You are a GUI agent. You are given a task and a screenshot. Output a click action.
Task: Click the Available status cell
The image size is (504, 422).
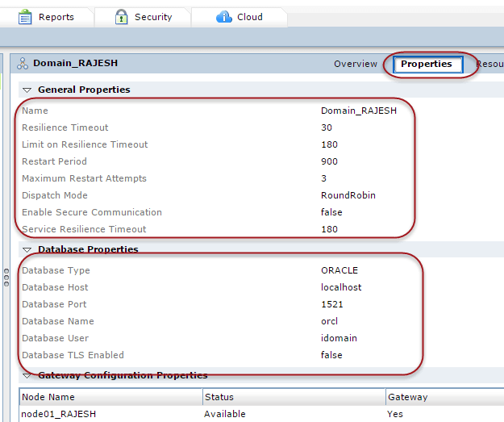click(226, 414)
